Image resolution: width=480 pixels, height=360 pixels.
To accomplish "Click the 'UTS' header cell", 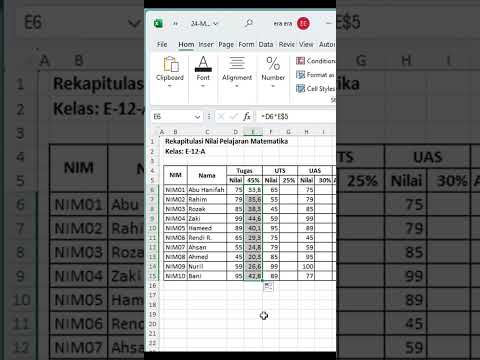I will coord(280,171).
